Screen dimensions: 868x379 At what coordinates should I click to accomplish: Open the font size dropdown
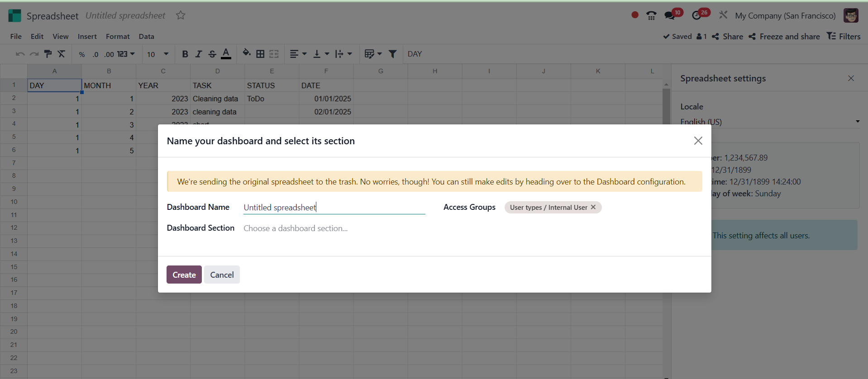click(166, 54)
